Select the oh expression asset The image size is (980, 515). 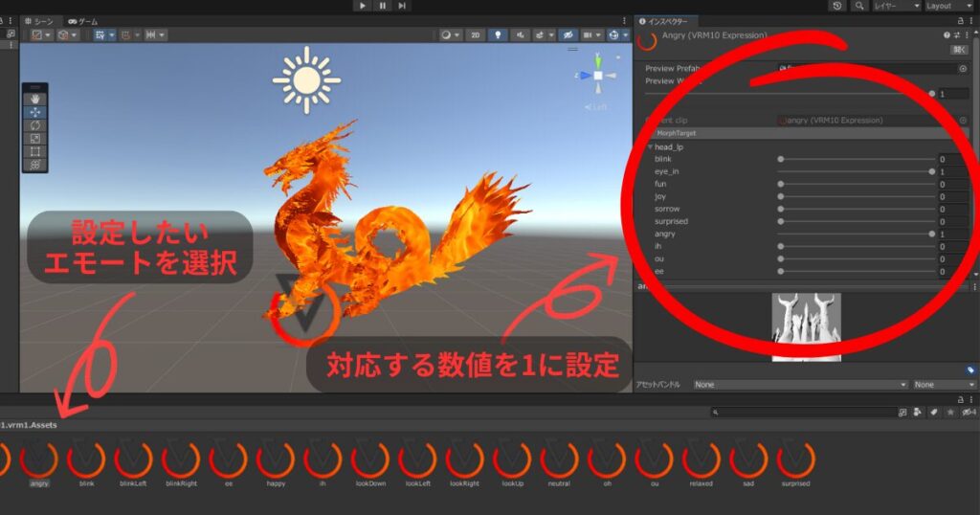point(607,463)
